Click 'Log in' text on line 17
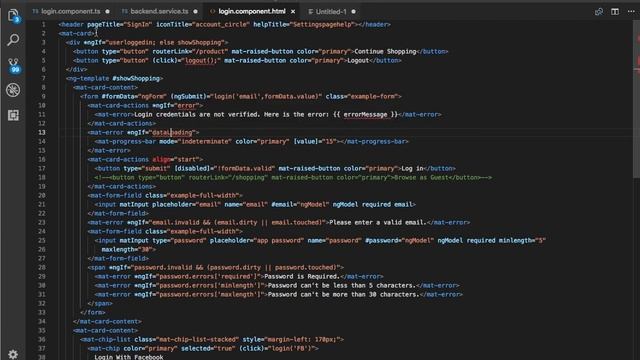Screen dimensions: 640x360 click(412, 168)
